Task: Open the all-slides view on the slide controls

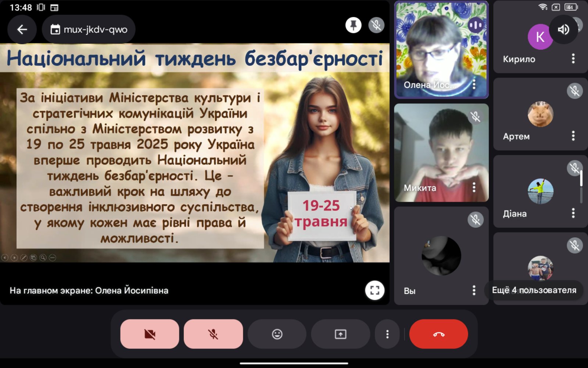Action: [x=33, y=258]
